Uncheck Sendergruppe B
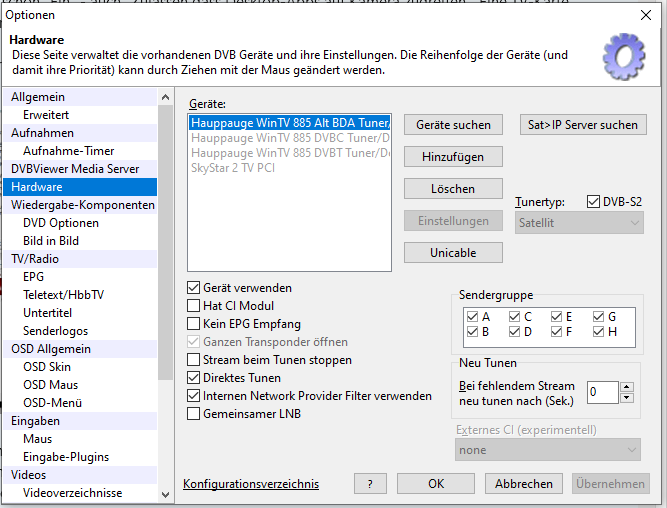 tap(472, 331)
